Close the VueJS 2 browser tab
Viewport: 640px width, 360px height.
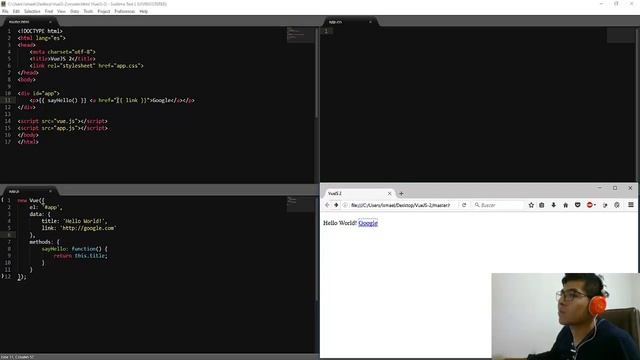pos(389,193)
